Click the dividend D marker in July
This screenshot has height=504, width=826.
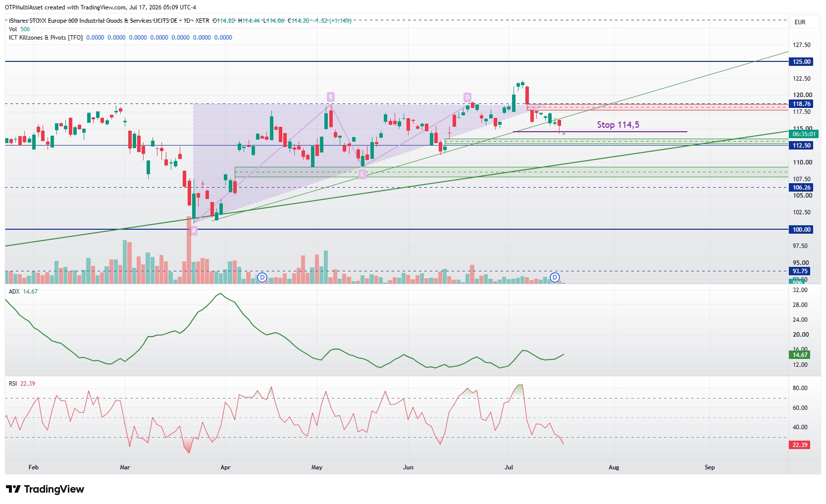click(x=555, y=277)
